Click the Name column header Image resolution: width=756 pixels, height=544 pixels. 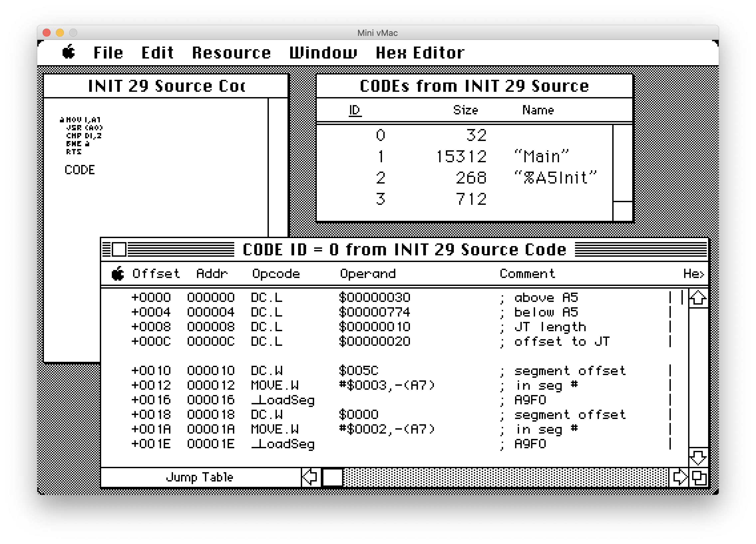tap(538, 110)
